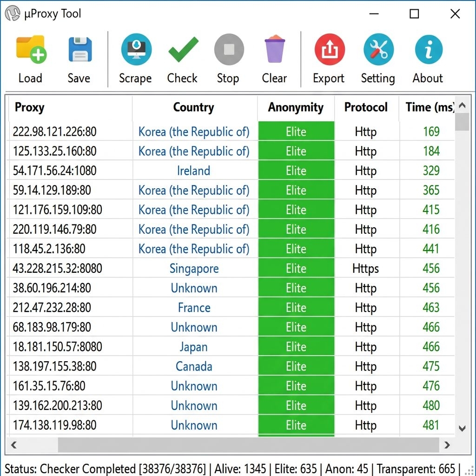Sort by Country column header

[194, 107]
